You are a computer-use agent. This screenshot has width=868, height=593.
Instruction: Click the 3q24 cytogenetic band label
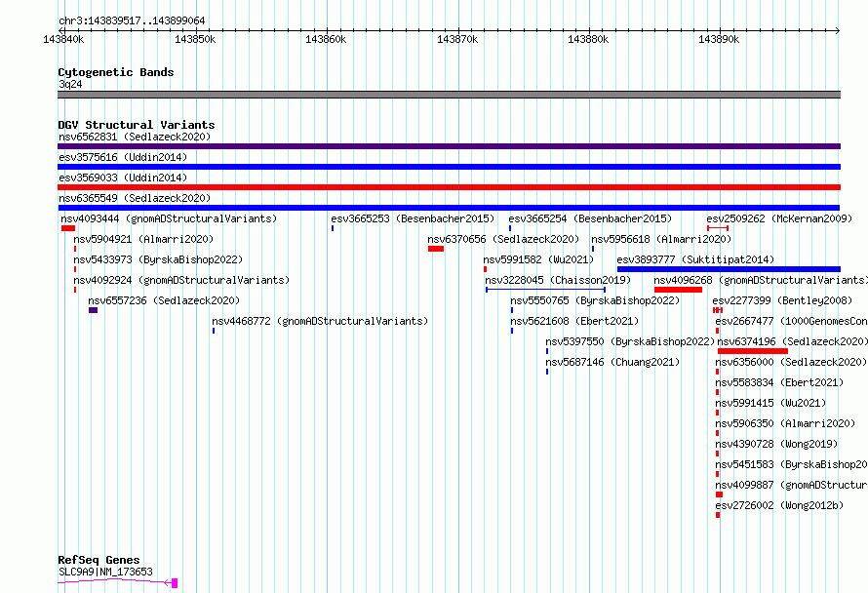coord(70,84)
